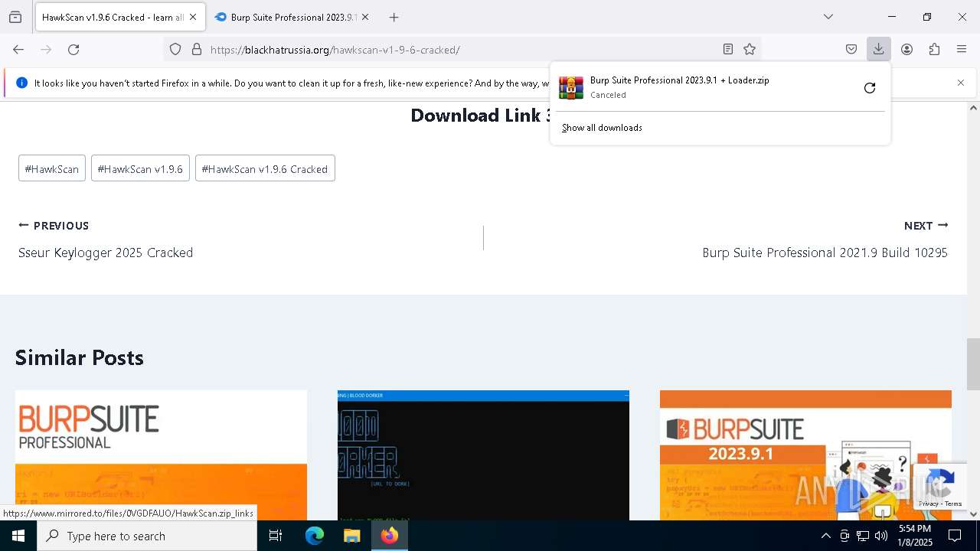
Task: Open Burp Suite 2023.9.1 similar post thumbnail
Action: pyautogui.click(x=805, y=455)
